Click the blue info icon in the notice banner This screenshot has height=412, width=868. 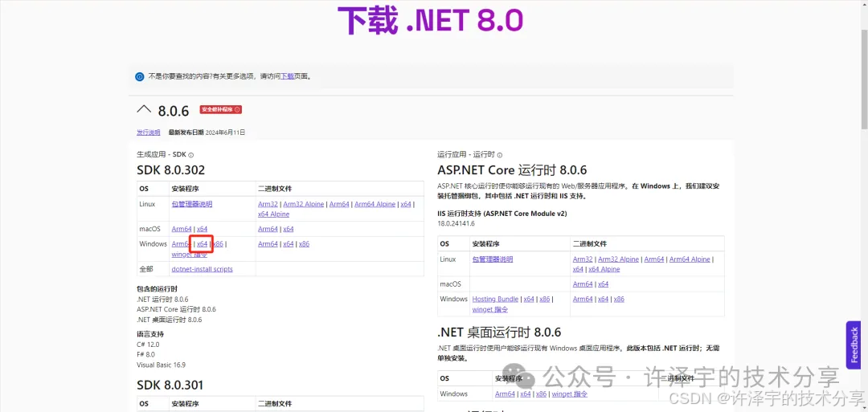pyautogui.click(x=140, y=77)
